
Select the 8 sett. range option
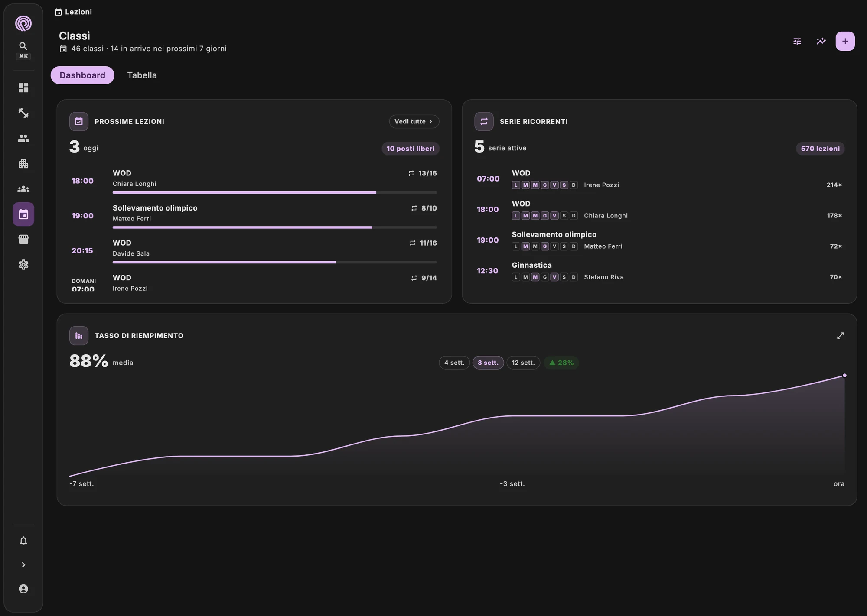488,363
